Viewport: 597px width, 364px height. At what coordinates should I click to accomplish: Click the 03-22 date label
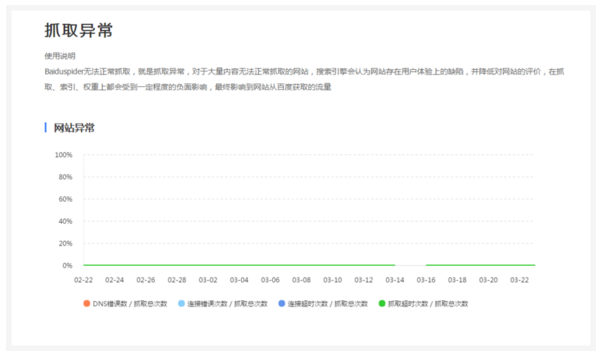pos(520,280)
